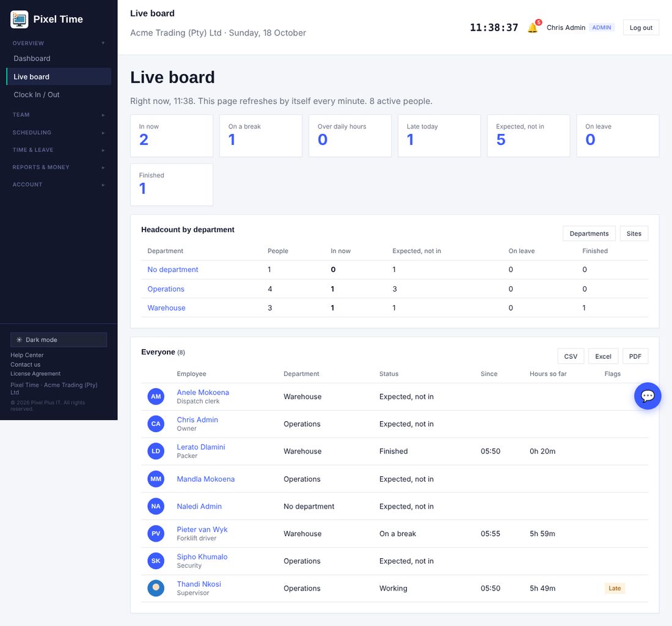Click the ADMIN role badge

602,28
